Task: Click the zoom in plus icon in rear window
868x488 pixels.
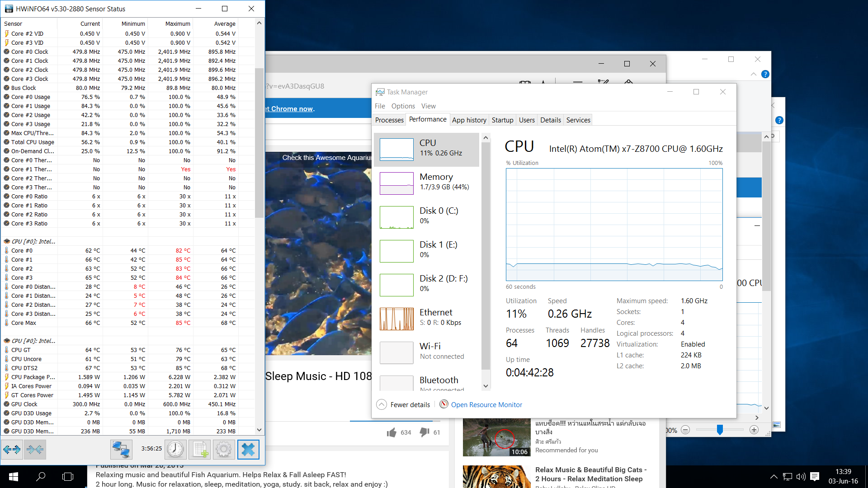Action: click(x=754, y=430)
